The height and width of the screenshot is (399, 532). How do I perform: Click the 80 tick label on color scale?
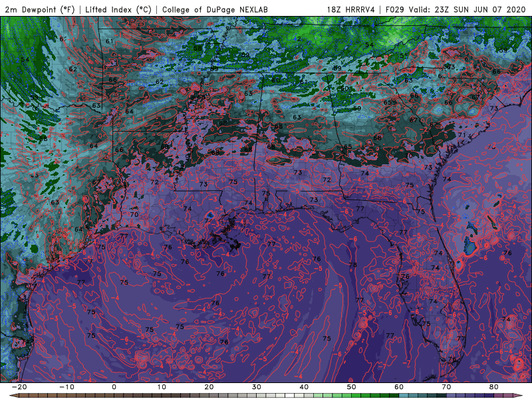(494, 387)
